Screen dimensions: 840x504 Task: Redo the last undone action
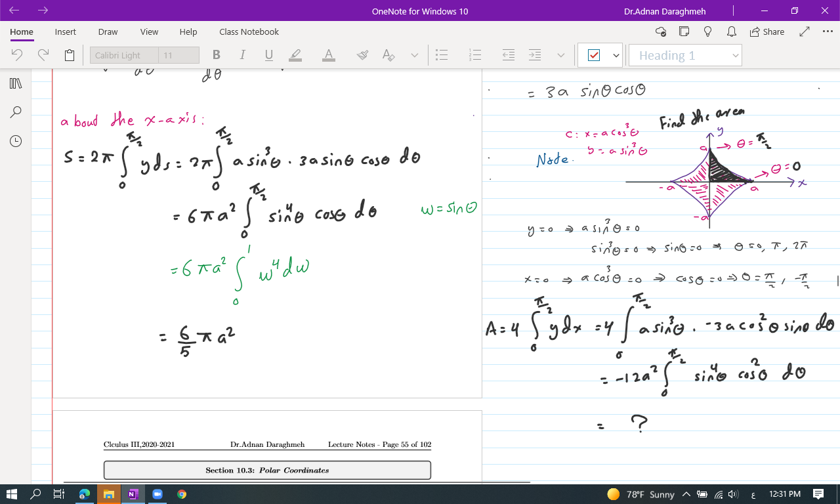[x=44, y=55]
